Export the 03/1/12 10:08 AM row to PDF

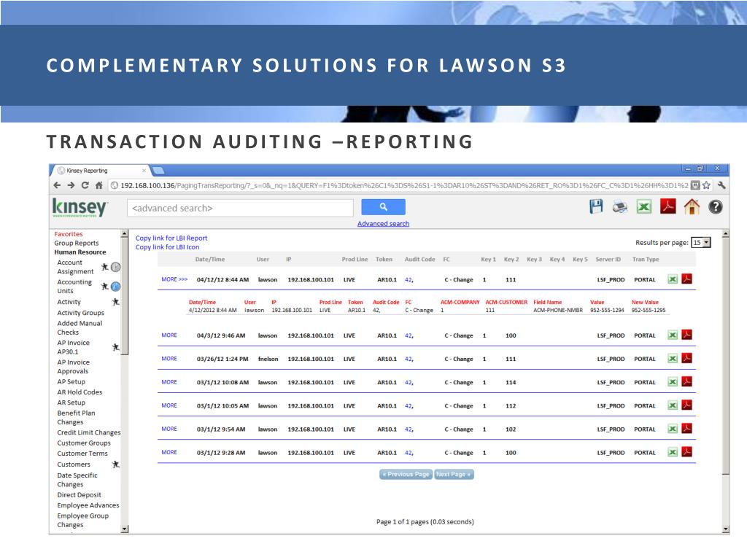tap(686, 381)
